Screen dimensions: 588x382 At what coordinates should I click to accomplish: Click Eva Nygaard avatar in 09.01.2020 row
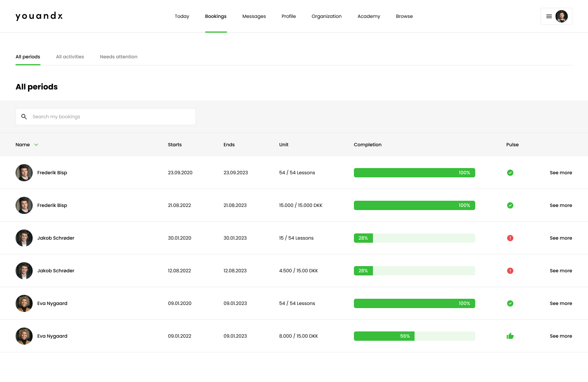click(24, 303)
